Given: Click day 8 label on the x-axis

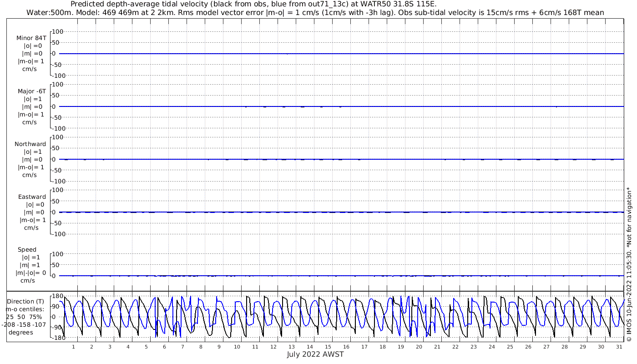Looking at the screenshot, I should pos(201,347).
